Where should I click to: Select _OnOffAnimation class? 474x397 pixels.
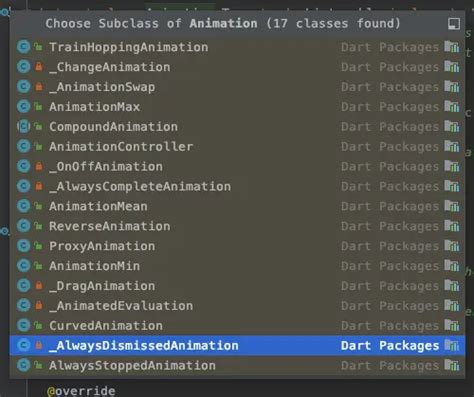click(x=237, y=166)
